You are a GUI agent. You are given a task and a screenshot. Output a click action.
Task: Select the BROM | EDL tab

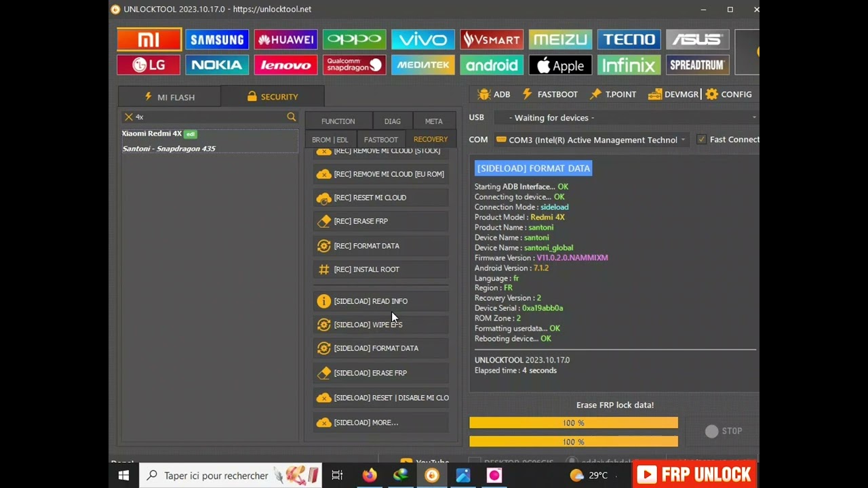pos(330,140)
